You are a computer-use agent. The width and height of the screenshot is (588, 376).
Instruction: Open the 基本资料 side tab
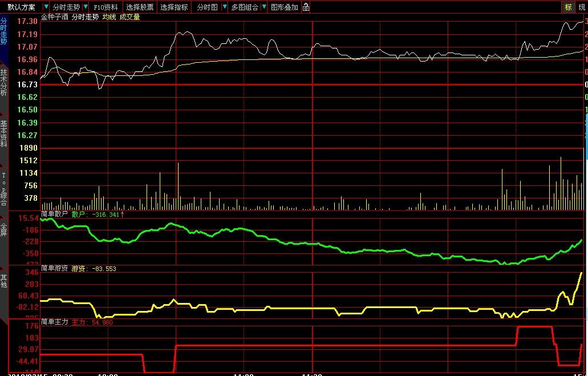(4, 134)
